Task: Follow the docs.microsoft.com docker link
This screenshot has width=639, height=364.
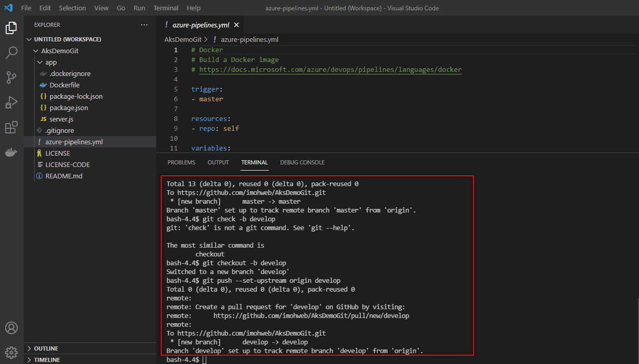Action: [330, 69]
